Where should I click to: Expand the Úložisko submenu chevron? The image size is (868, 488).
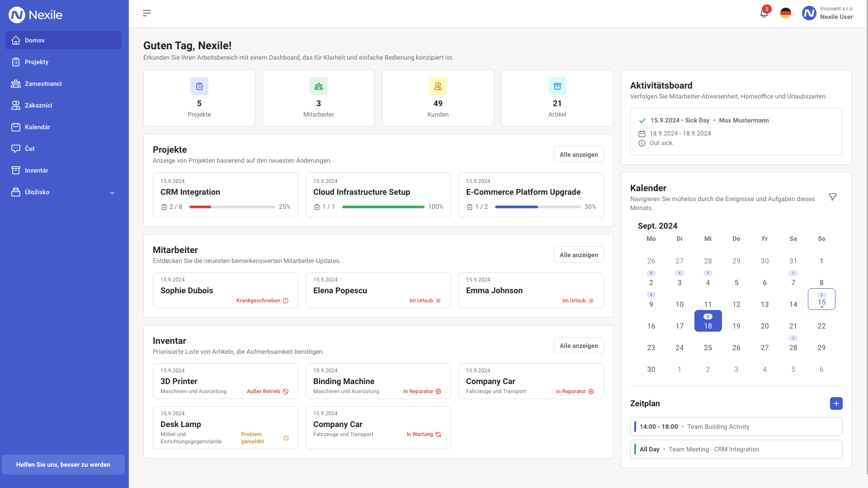click(112, 193)
